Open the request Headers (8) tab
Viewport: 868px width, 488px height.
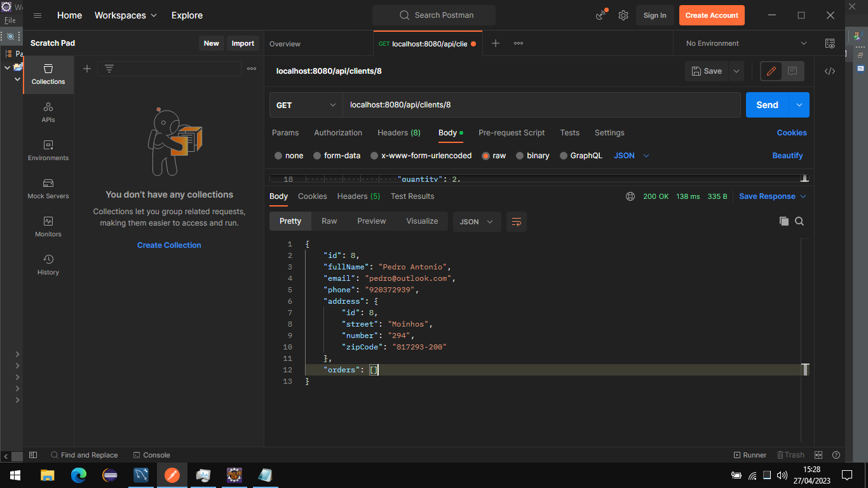point(399,133)
